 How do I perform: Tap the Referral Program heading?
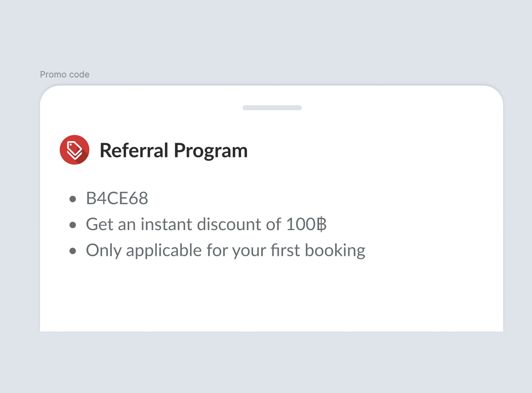click(174, 151)
